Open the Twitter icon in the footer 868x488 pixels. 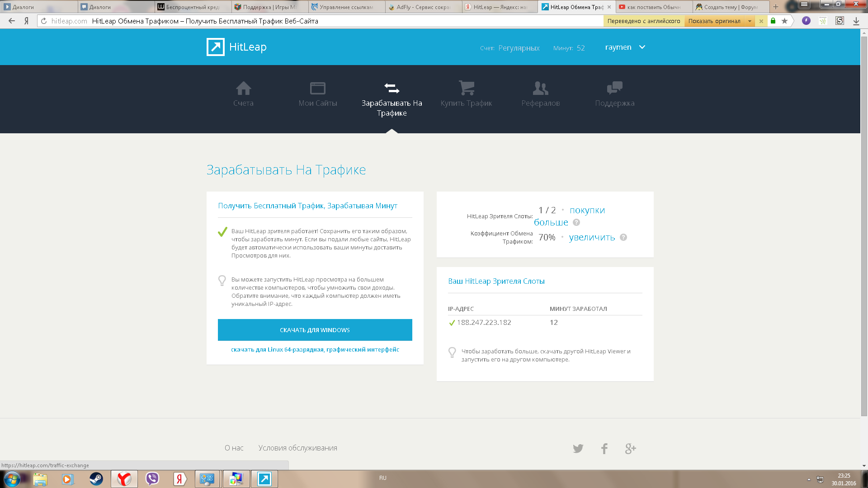(x=578, y=448)
